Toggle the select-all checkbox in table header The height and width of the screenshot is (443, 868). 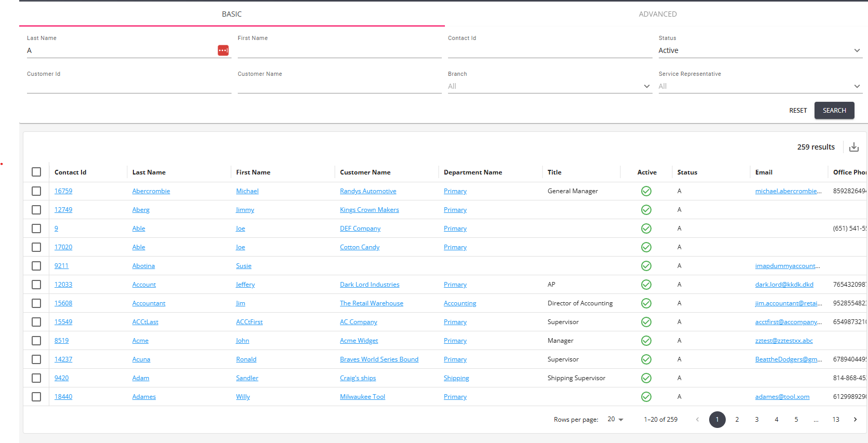36,172
